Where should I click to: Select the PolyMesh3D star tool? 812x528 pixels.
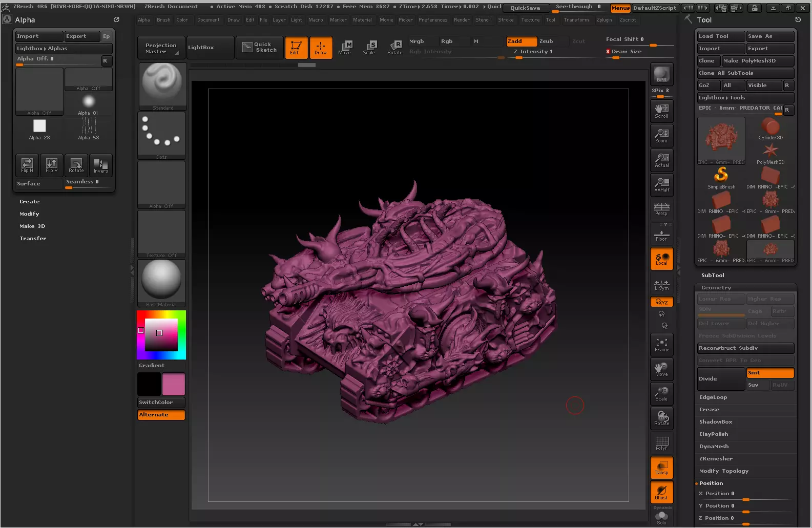(x=771, y=153)
